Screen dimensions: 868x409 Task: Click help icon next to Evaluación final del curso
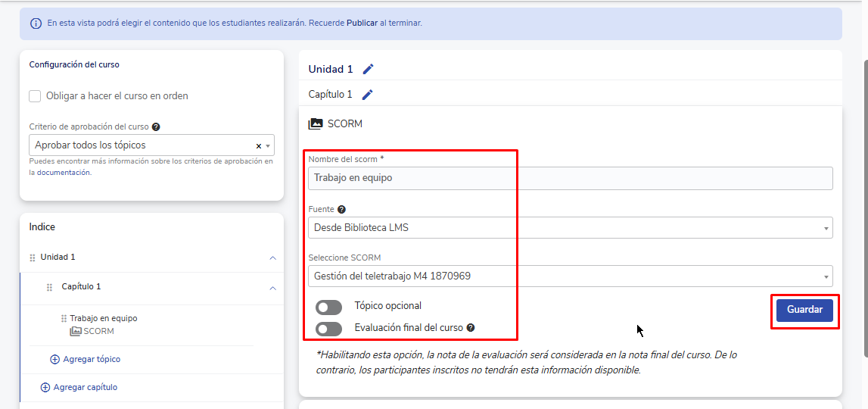(471, 328)
